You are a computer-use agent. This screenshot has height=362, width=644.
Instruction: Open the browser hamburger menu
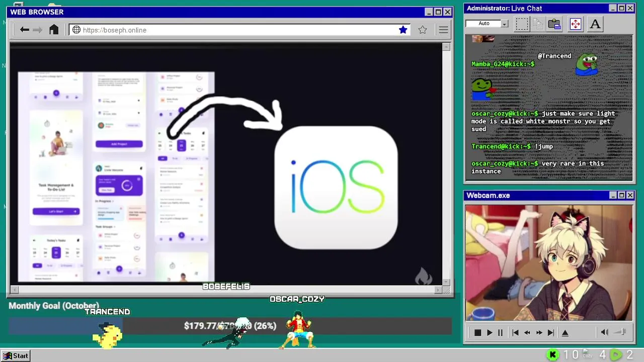[x=443, y=30]
